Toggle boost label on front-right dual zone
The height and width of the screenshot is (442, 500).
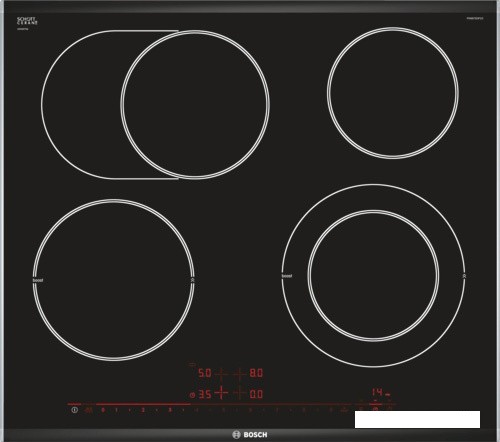point(287,276)
